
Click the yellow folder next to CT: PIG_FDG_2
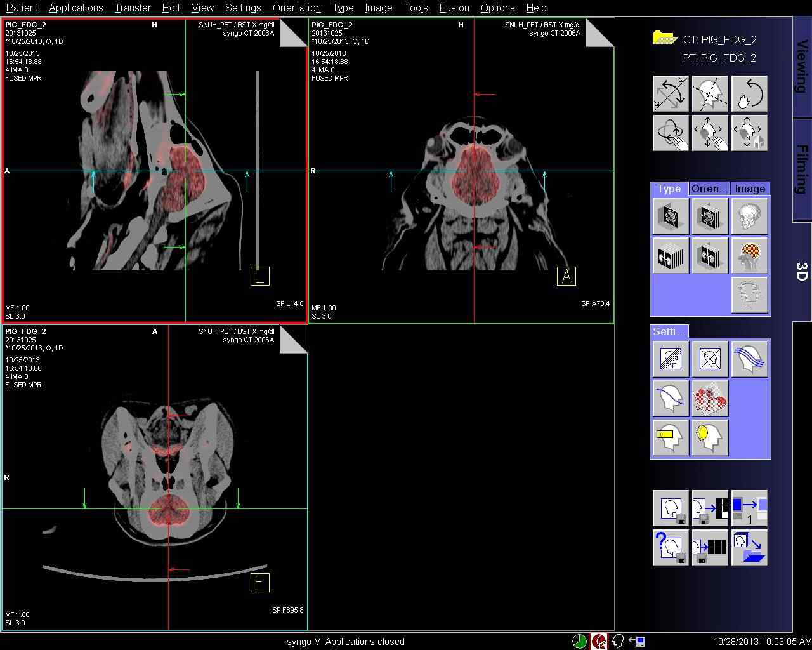pyautogui.click(x=665, y=38)
